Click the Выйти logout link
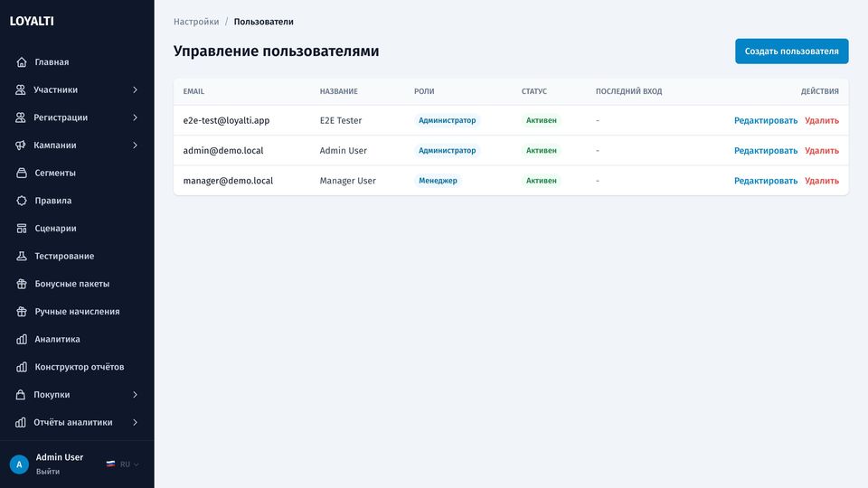The height and width of the screenshot is (488, 868). (48, 472)
